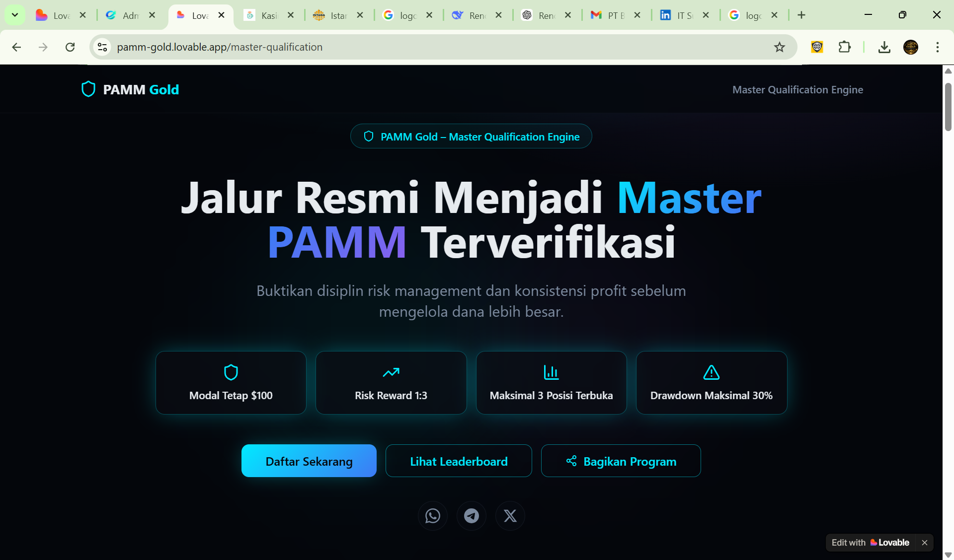This screenshot has height=560, width=954.
Task: Click the shield extension icon in toolbar
Action: coord(817,47)
